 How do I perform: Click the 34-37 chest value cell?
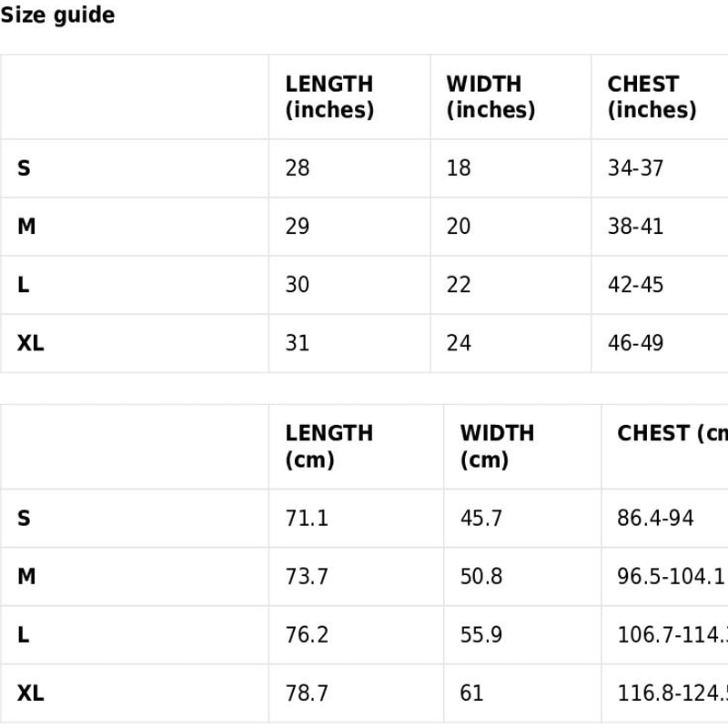tap(635, 168)
